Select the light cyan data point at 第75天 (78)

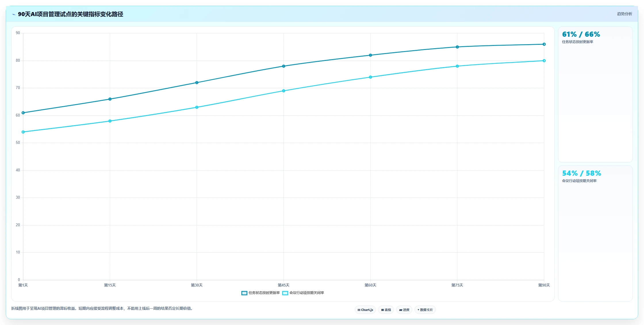tap(457, 66)
